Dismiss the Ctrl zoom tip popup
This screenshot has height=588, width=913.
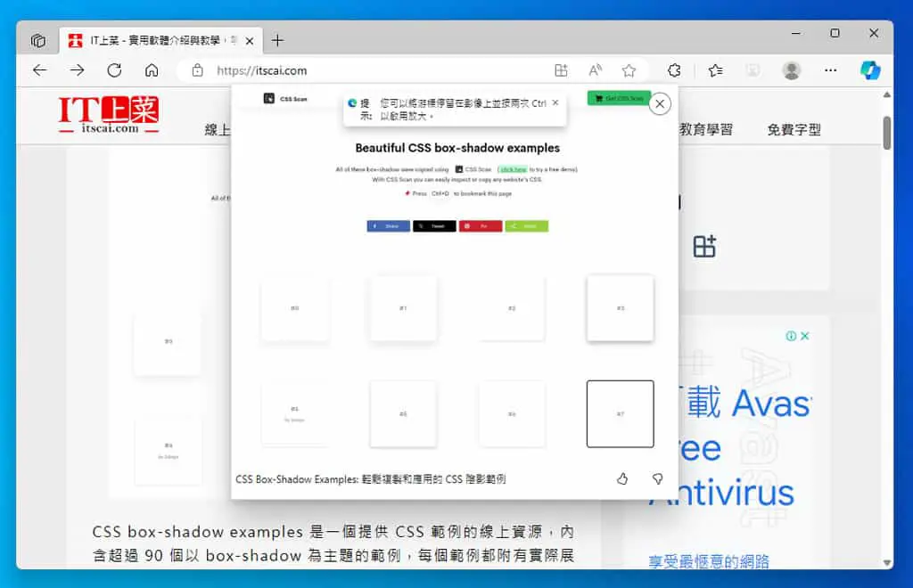click(x=555, y=102)
